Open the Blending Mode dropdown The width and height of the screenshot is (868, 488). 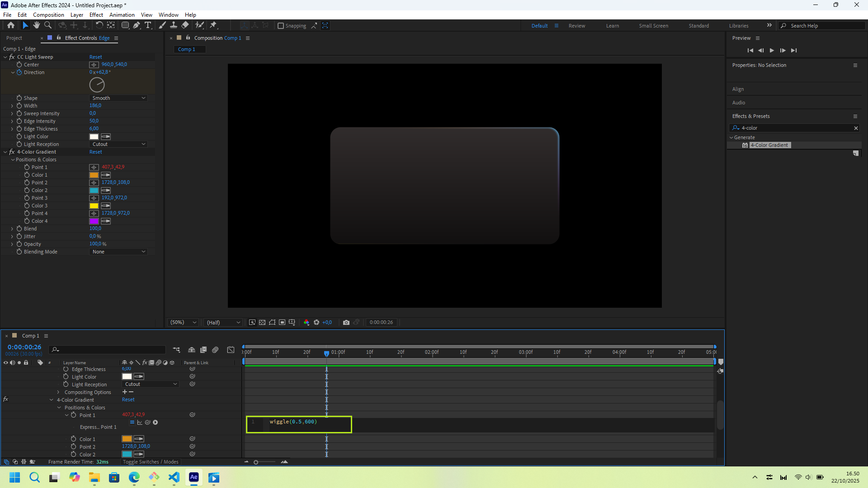click(x=118, y=252)
